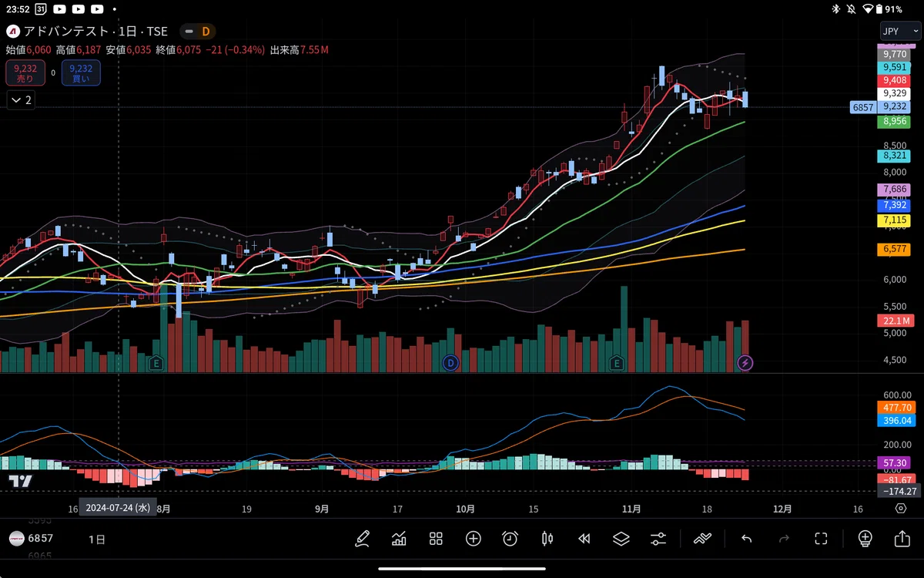Tap the 出来高 7.55M volume readout
This screenshot has height=578, width=924.
tap(300, 50)
